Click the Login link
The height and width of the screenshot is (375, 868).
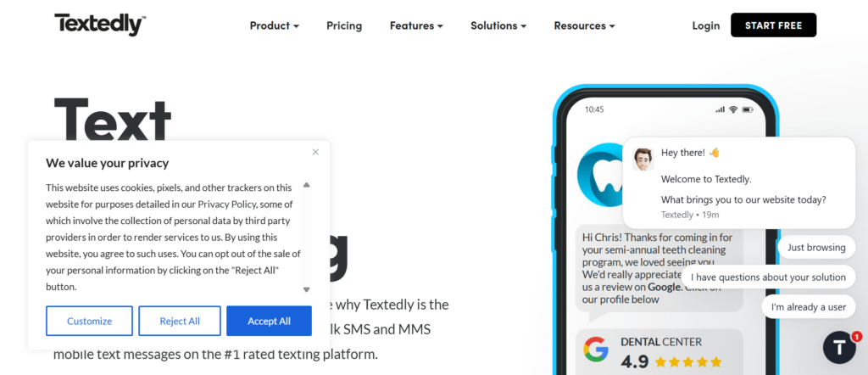705,25
